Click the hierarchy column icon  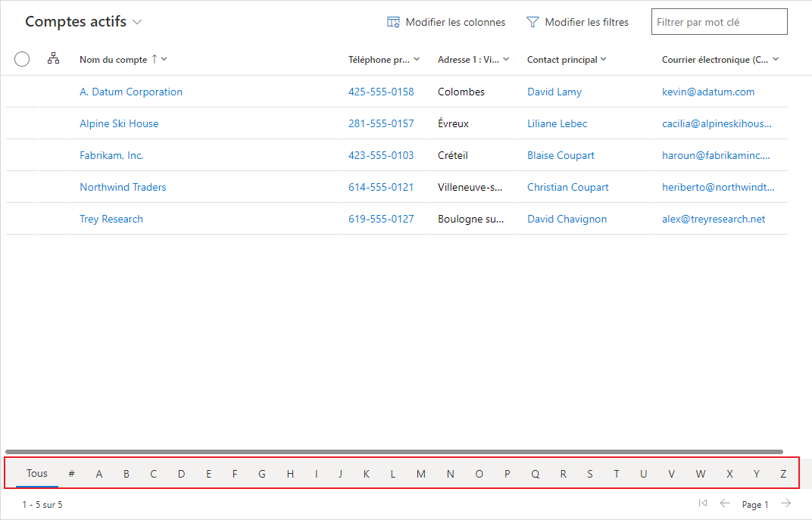click(x=53, y=58)
